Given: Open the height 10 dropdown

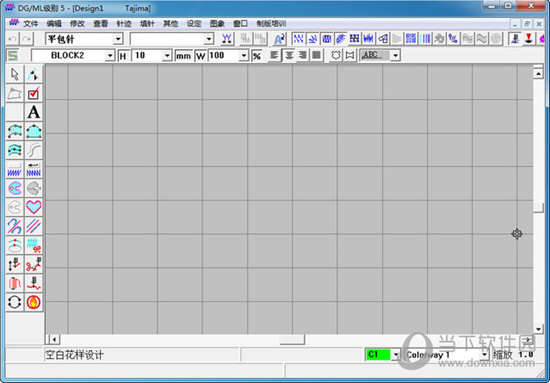Looking at the screenshot, I should (167, 56).
